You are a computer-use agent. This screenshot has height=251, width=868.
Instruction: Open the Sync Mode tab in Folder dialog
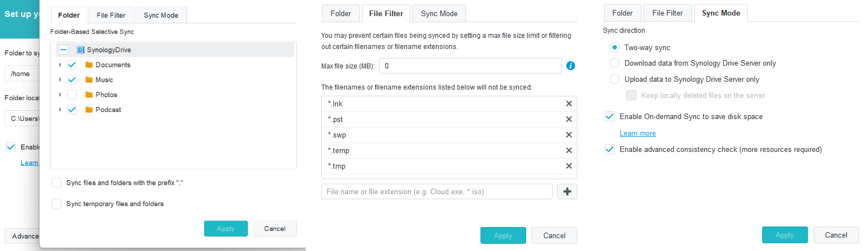tap(161, 15)
